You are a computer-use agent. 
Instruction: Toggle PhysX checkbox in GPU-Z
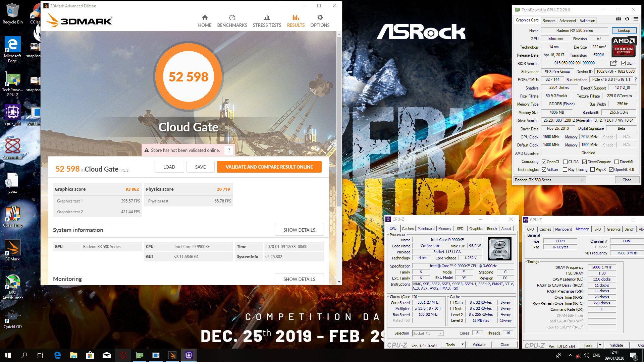click(x=592, y=170)
